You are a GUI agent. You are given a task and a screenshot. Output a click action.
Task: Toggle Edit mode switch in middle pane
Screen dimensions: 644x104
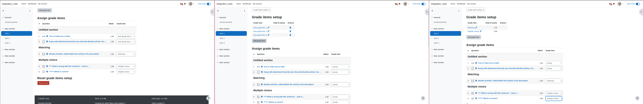tap(423, 4)
